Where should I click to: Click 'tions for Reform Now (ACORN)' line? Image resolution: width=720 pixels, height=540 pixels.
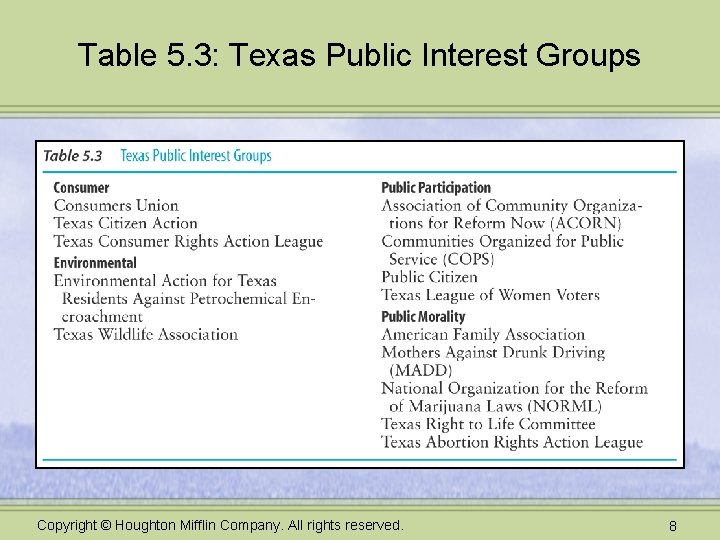505,223
